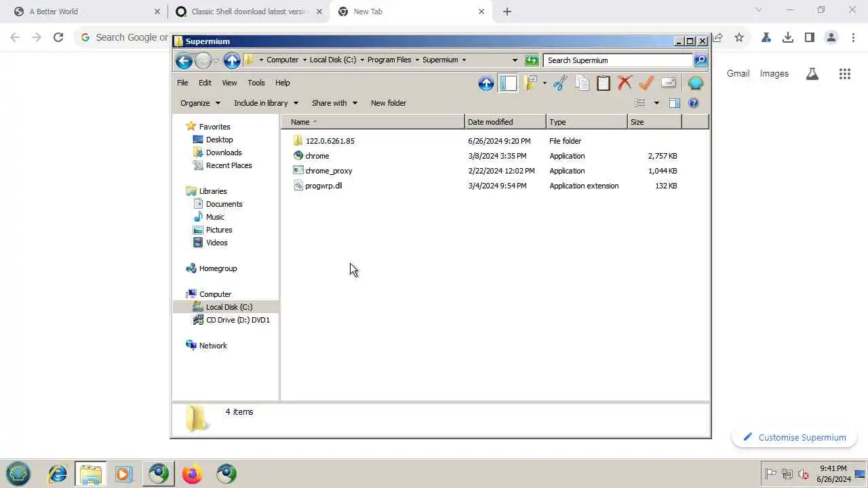
Task: Sort by the Type column header
Action: tap(587, 122)
